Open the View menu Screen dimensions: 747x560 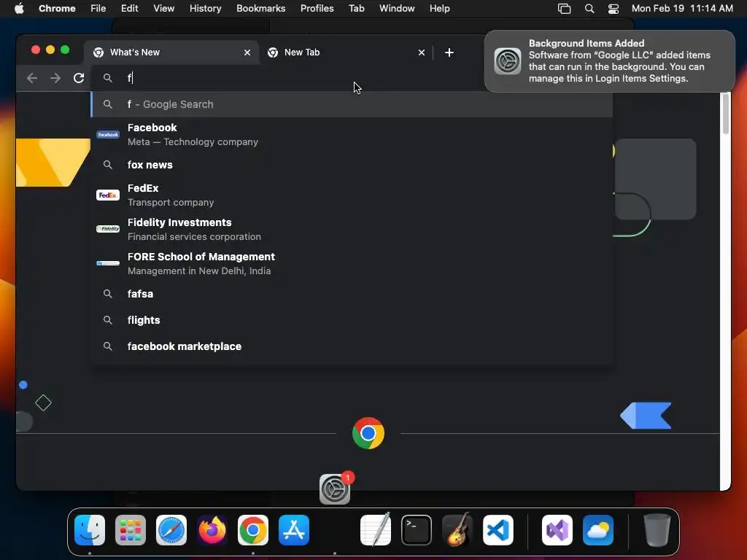(x=164, y=9)
